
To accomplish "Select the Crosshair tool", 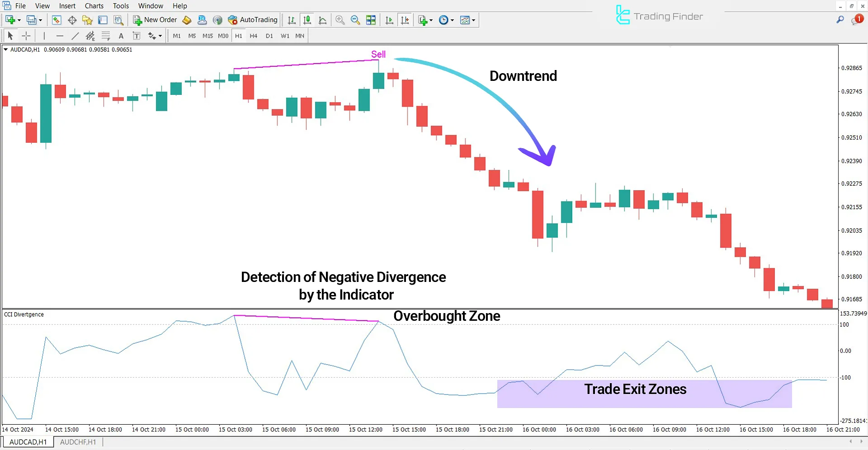I will point(26,35).
